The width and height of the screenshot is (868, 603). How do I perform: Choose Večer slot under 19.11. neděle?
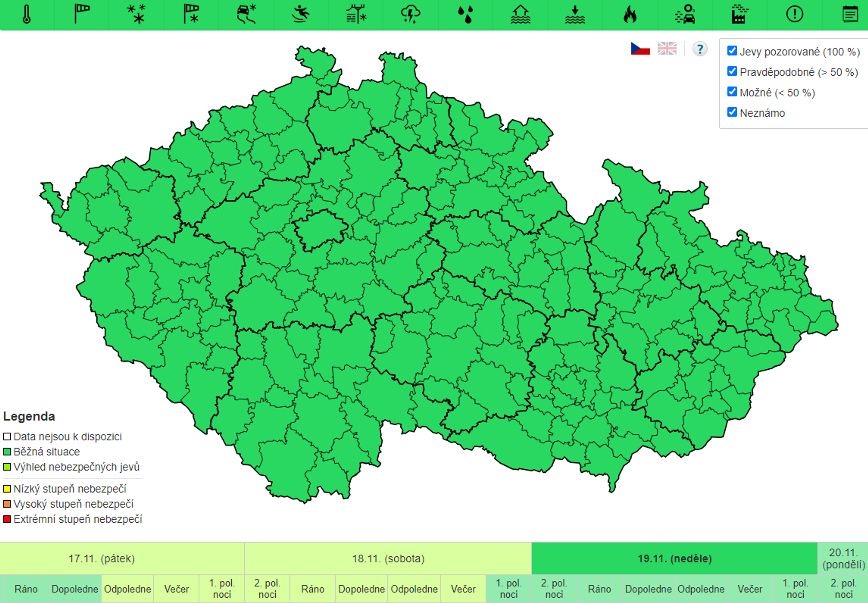750,589
